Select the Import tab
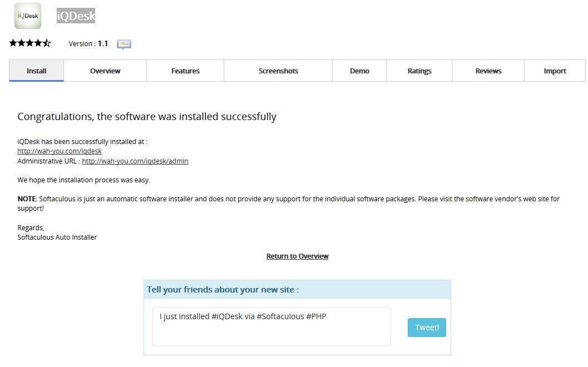The height and width of the screenshot is (367, 588). tap(555, 71)
